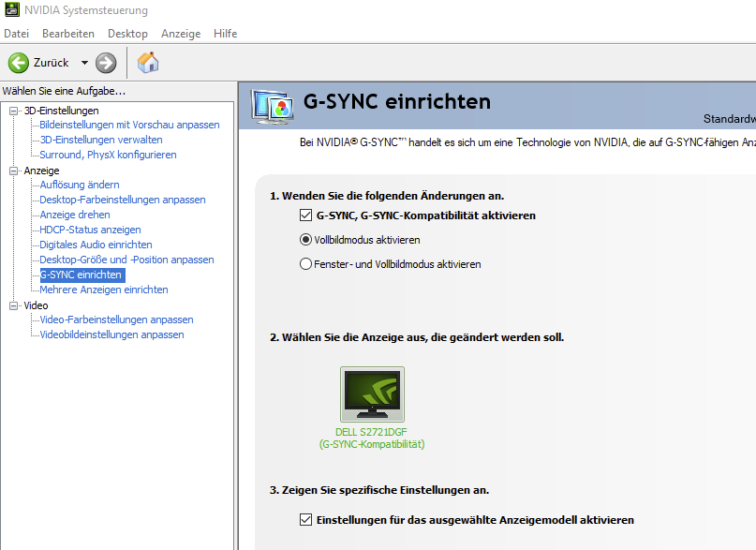Select Vollbildmodus aktivieren radio button
756x550 pixels.
coord(305,240)
